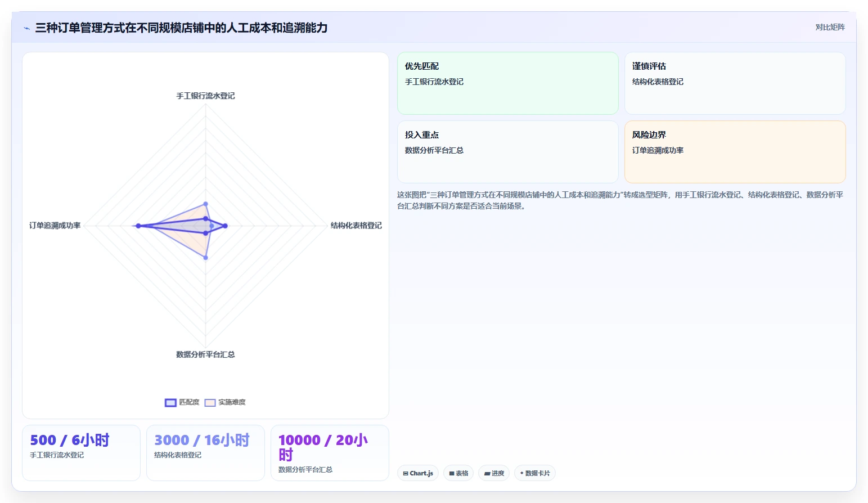Open the 500 / 6小时 stat card
868x503 pixels.
pyautogui.click(x=81, y=453)
